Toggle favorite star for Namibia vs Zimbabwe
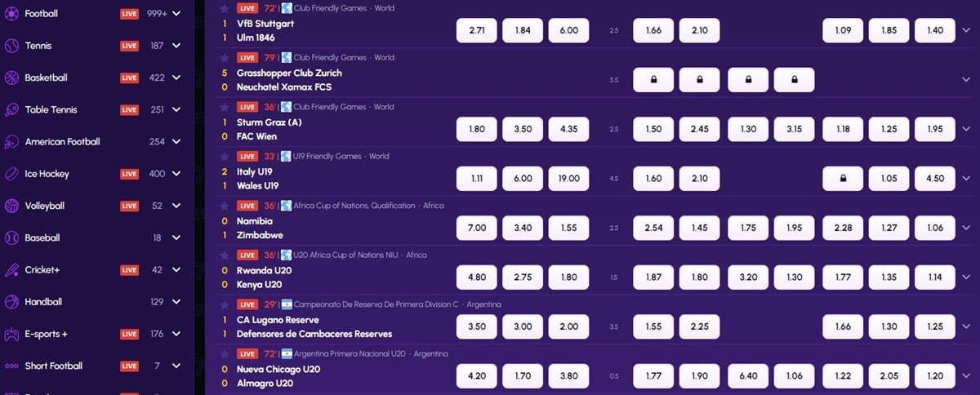The width and height of the screenshot is (980, 395). pos(225,206)
